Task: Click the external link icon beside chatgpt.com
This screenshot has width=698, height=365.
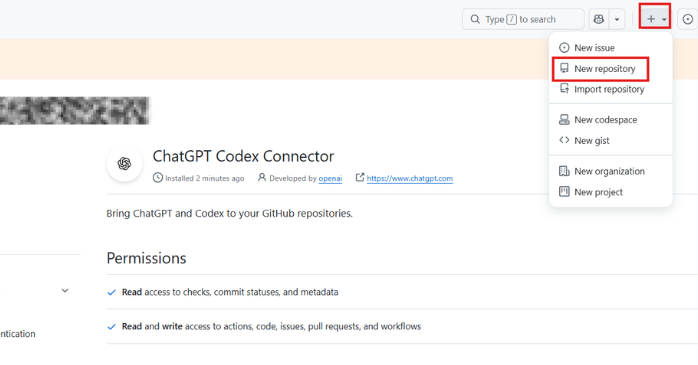Action: (x=360, y=178)
